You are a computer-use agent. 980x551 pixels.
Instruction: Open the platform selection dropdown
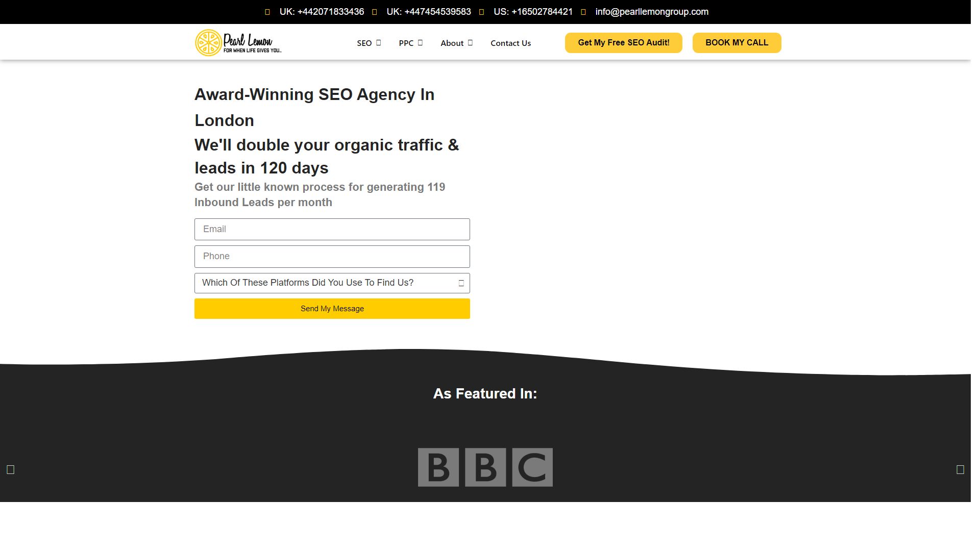pos(332,283)
